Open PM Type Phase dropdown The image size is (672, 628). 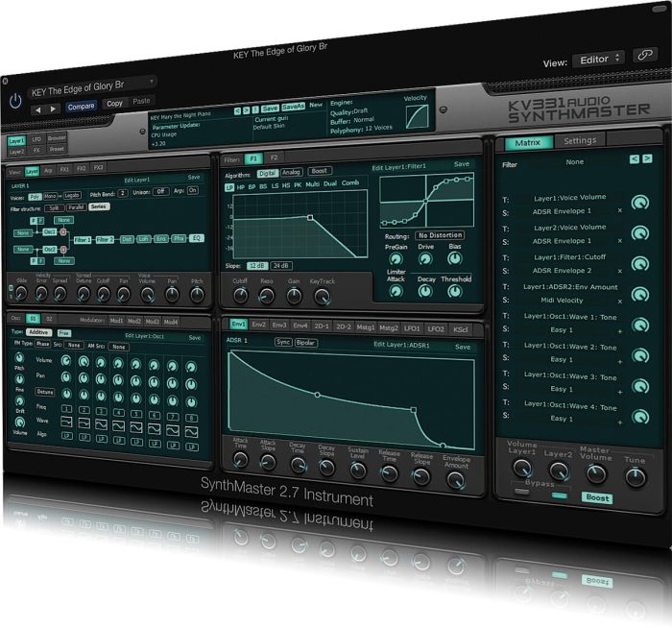pos(42,344)
